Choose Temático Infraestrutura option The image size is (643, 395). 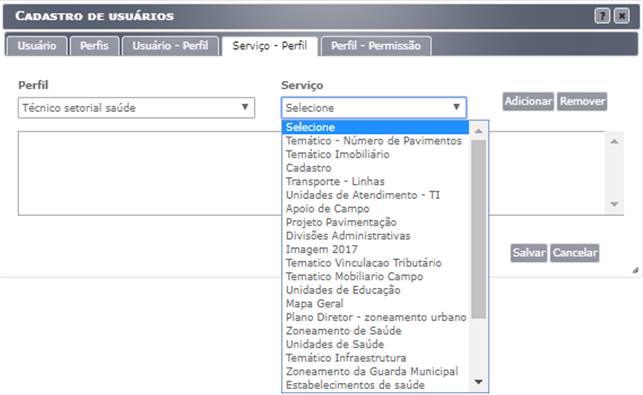[x=375, y=358]
